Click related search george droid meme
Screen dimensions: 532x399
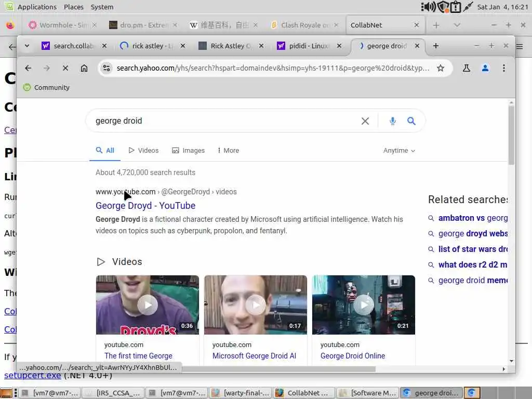[x=473, y=280]
